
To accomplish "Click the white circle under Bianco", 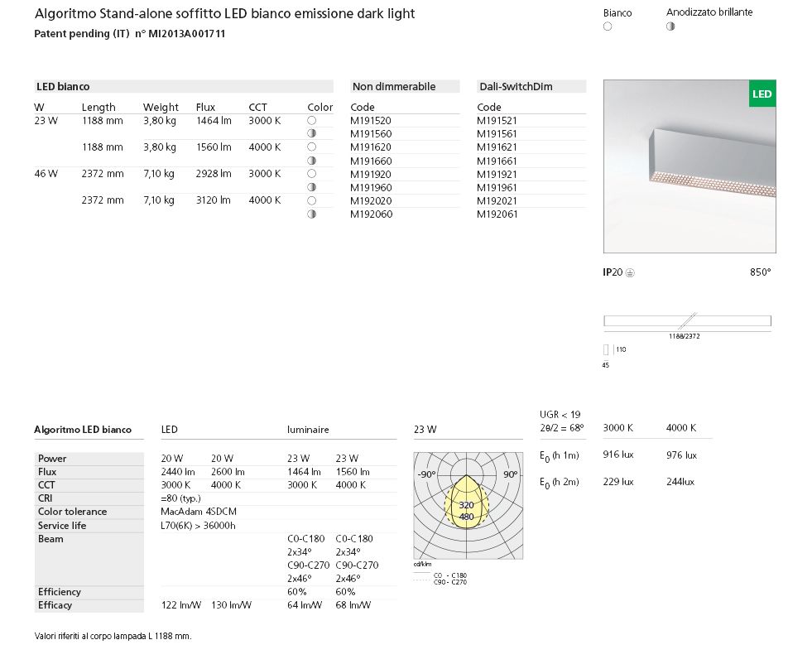I will pos(608,26).
